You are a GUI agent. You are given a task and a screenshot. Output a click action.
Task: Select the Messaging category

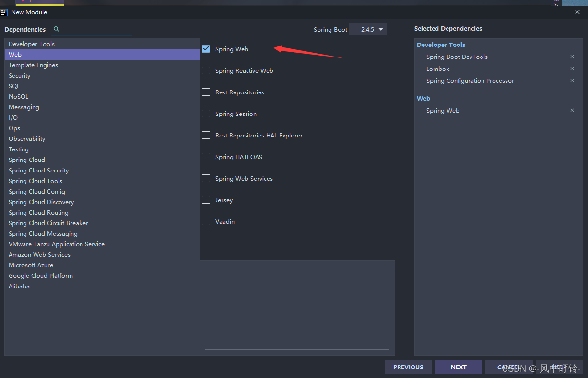pyautogui.click(x=102, y=107)
